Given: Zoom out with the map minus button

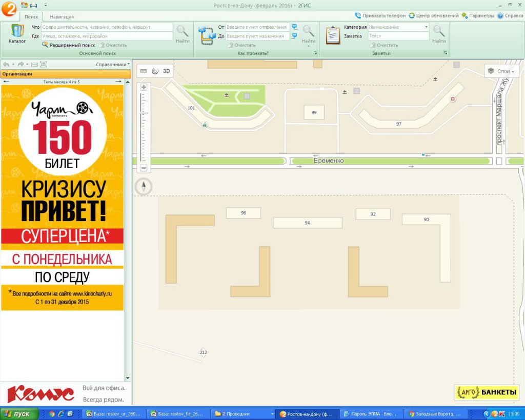Looking at the screenshot, I should tap(144, 168).
